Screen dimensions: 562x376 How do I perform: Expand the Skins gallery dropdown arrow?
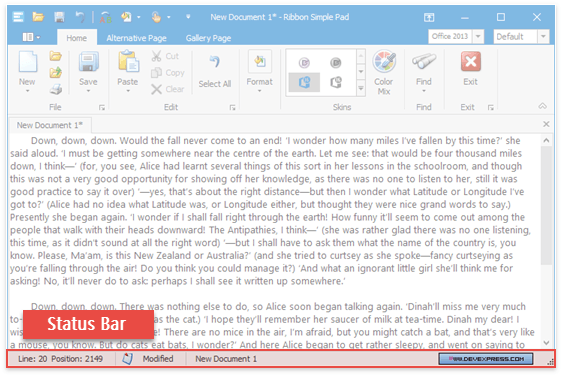click(361, 89)
